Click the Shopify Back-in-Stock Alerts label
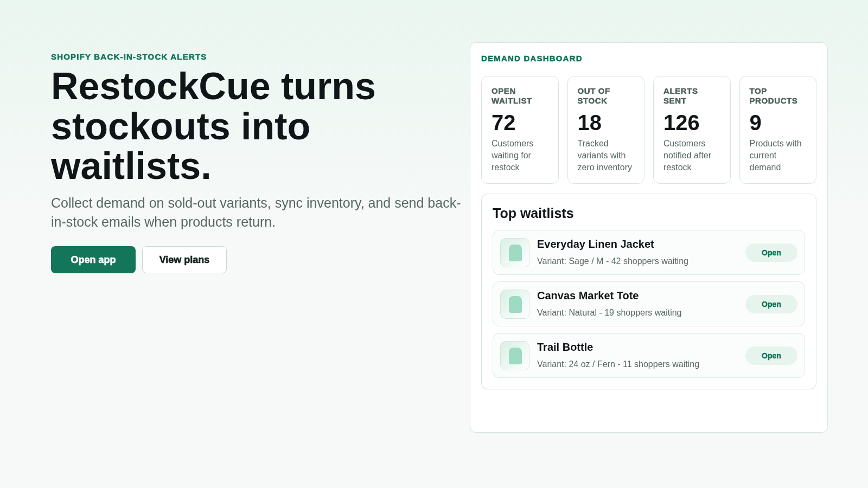The image size is (868, 488). point(129,57)
